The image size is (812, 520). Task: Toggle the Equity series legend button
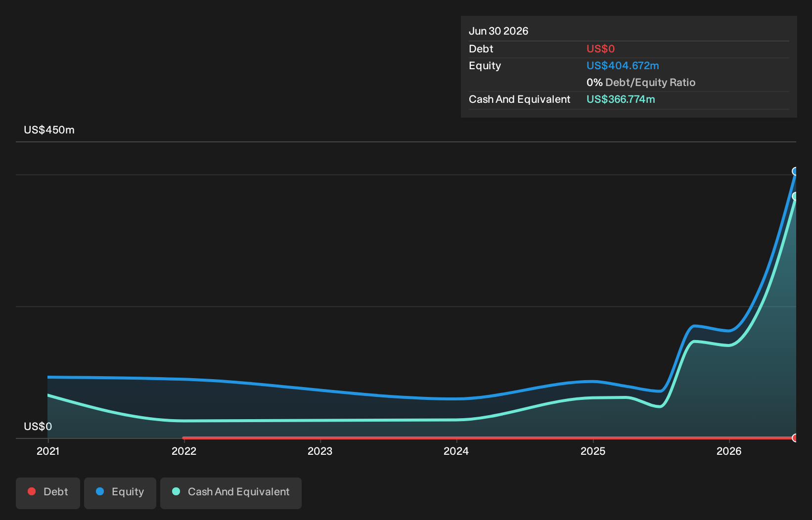coord(120,493)
